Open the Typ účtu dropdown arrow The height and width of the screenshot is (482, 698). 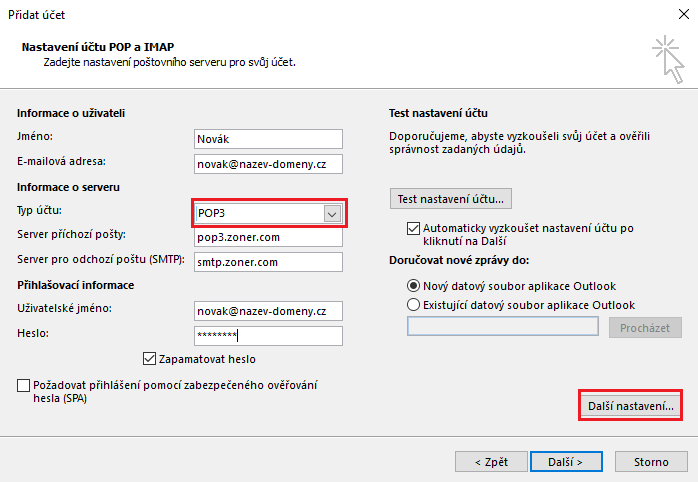click(x=332, y=213)
